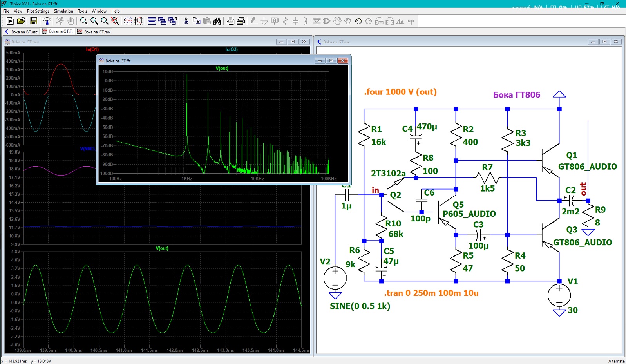Select the Zoom In magnifier tool
Screen dimensions: 626x364
[x=84, y=21]
